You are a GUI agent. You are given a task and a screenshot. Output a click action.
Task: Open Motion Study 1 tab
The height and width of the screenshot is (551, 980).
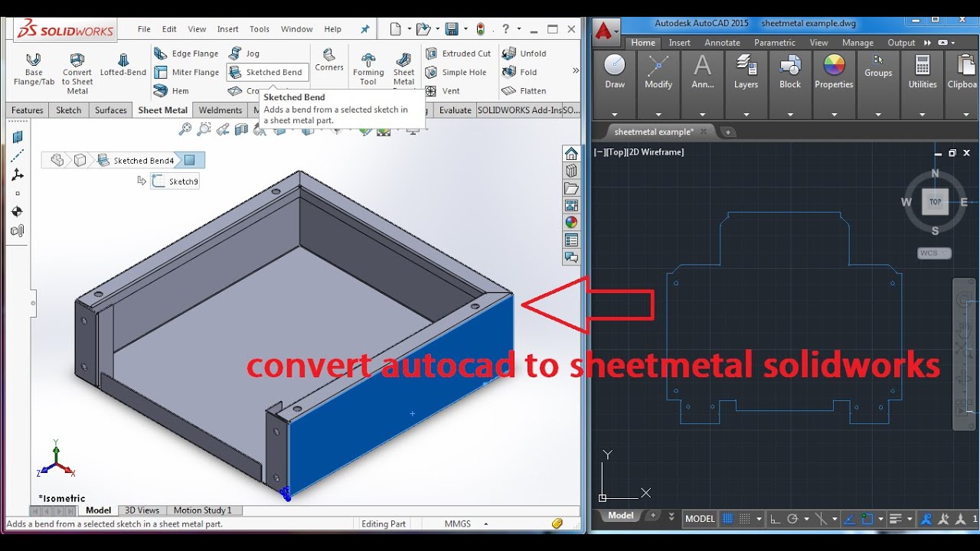point(202,510)
